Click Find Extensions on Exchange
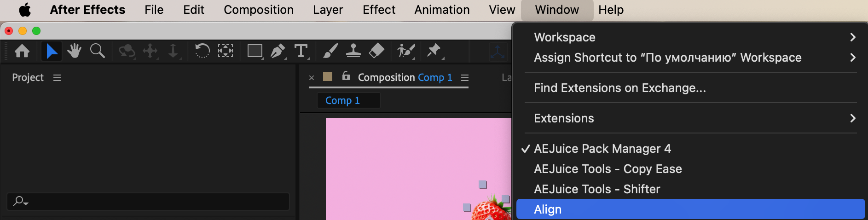868x220 pixels. 619,88
